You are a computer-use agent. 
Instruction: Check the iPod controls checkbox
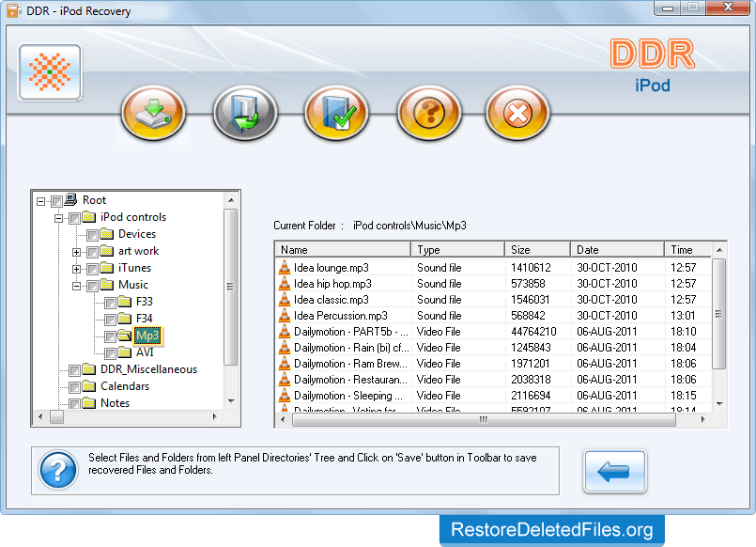(74, 218)
